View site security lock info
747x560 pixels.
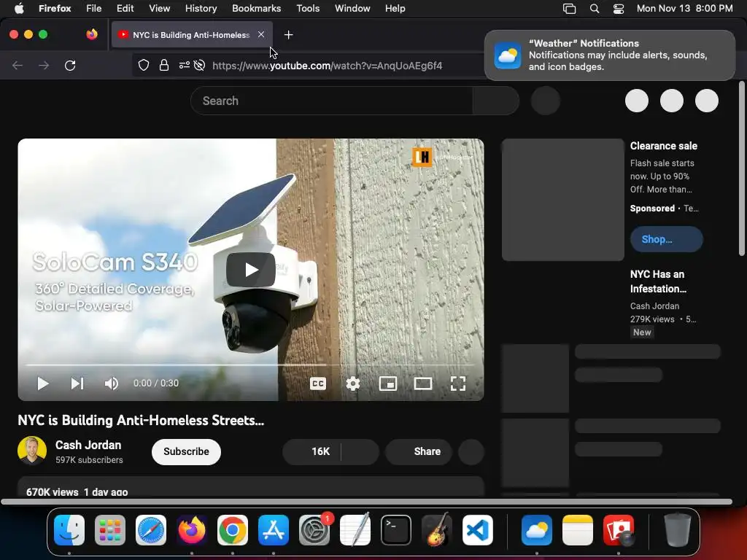pos(164,65)
